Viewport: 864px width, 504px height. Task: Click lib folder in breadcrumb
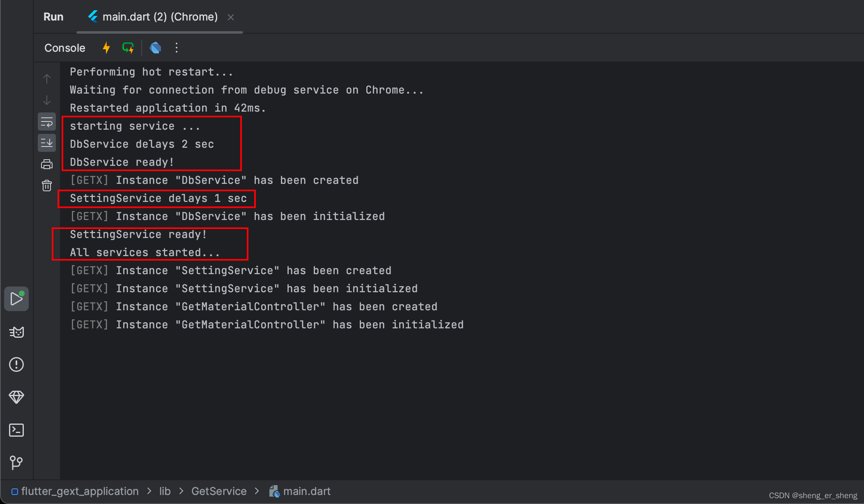click(x=165, y=491)
